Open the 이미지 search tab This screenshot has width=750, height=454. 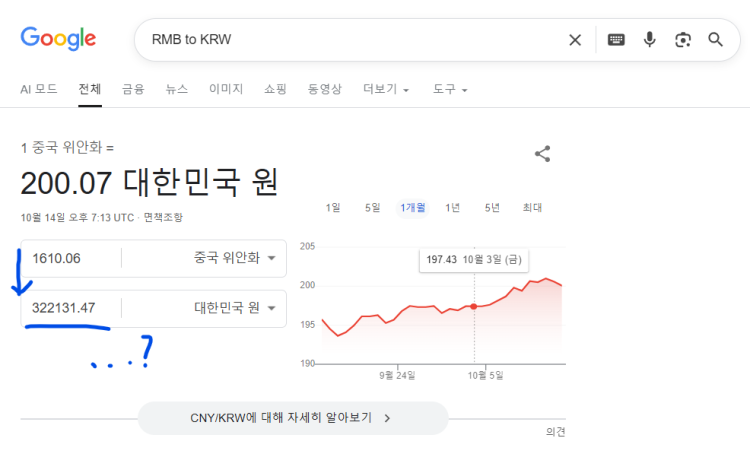[226, 89]
